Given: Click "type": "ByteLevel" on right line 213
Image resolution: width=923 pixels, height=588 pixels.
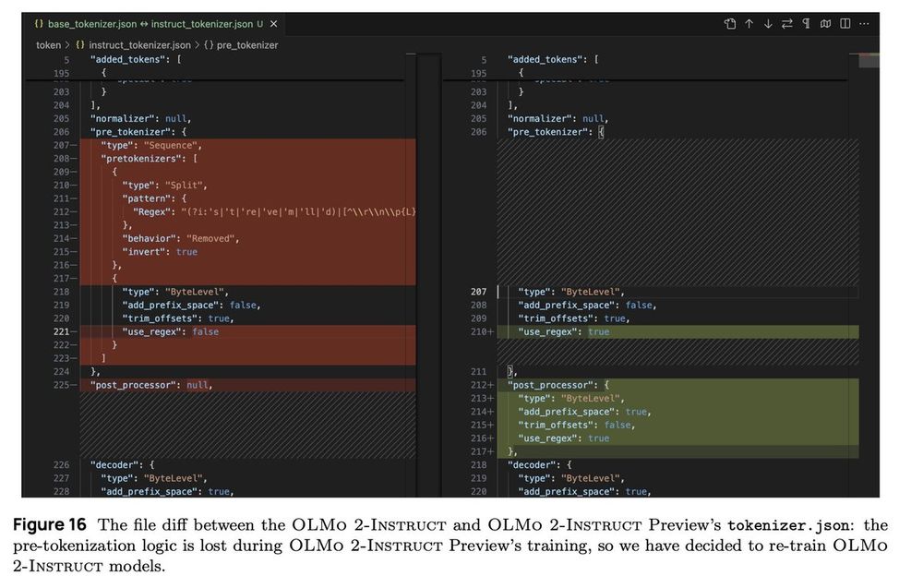Looking at the screenshot, I should [571, 399].
